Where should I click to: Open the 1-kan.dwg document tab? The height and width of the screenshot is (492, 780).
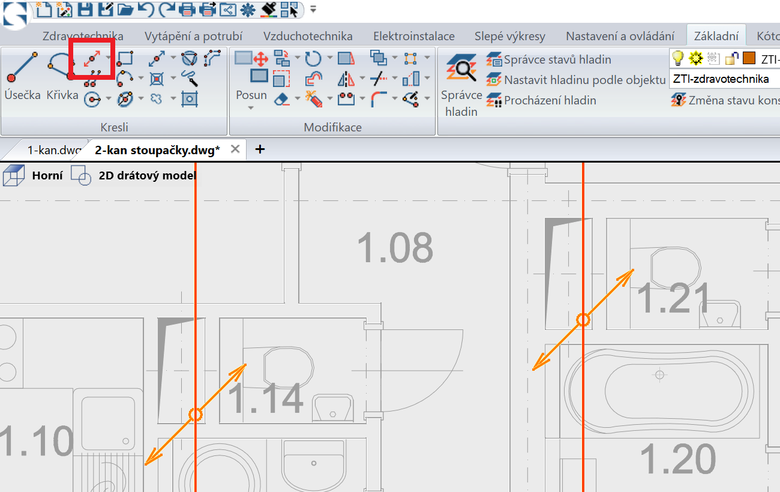[x=54, y=150]
